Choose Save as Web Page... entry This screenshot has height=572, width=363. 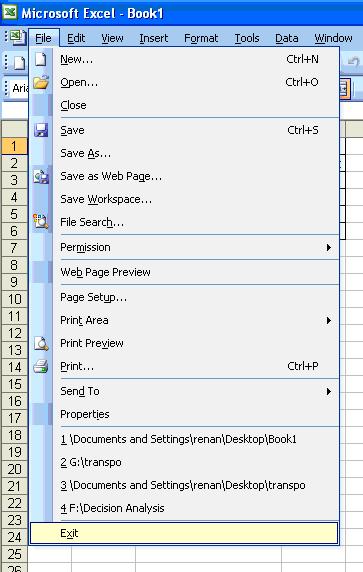[185, 177]
